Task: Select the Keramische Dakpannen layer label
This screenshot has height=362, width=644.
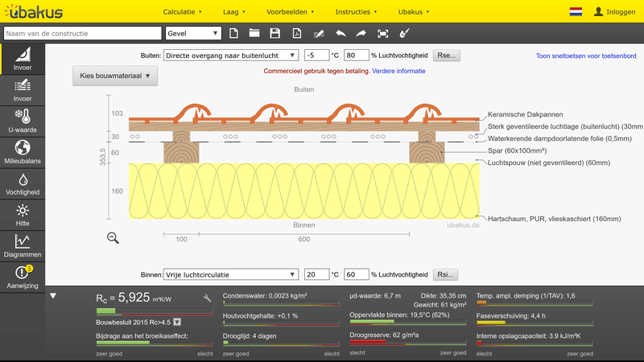Action: pyautogui.click(x=526, y=114)
